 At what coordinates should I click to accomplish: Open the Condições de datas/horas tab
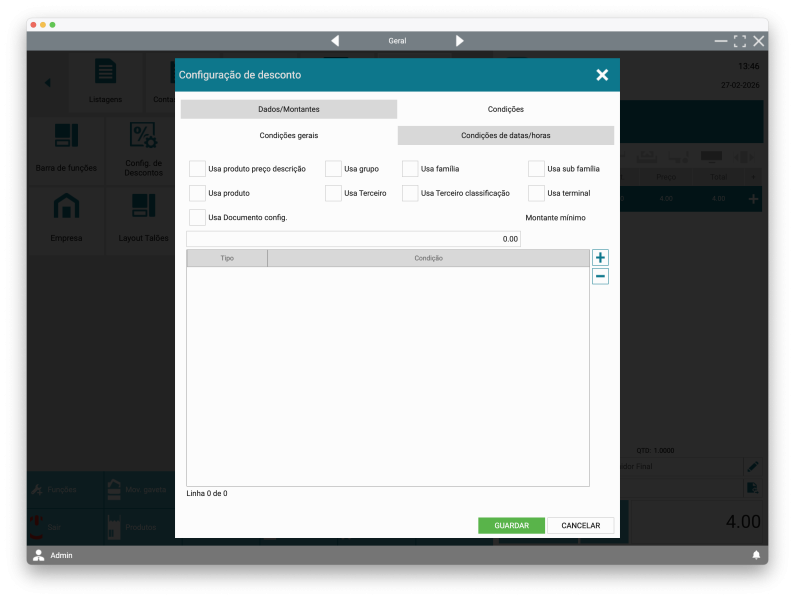(x=505, y=135)
